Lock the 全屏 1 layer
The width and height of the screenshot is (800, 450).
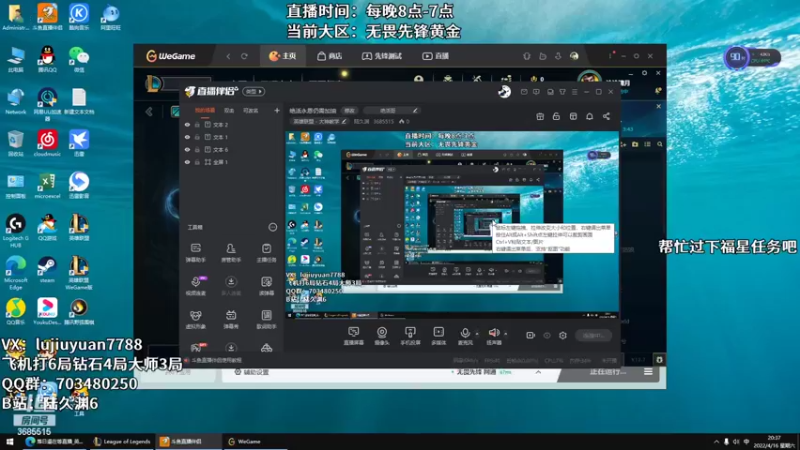197,162
